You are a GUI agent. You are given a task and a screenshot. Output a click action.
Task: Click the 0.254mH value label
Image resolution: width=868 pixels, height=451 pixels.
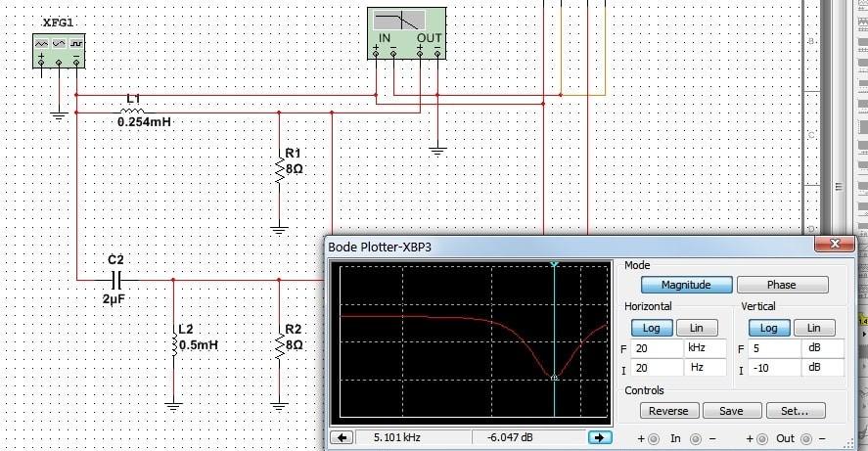(145, 121)
